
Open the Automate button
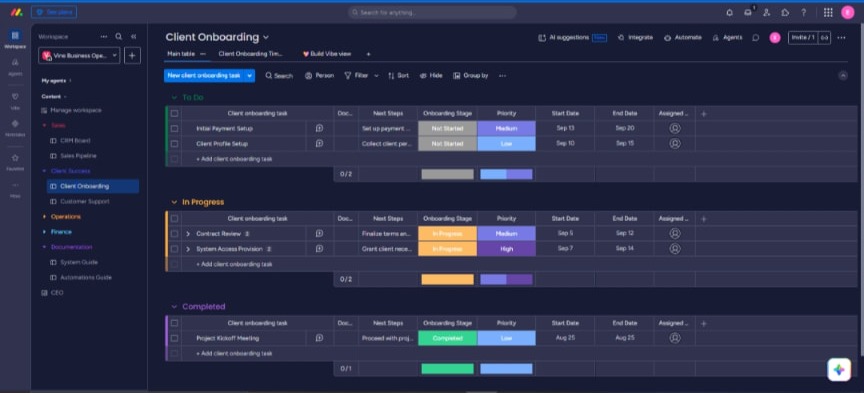(x=683, y=37)
